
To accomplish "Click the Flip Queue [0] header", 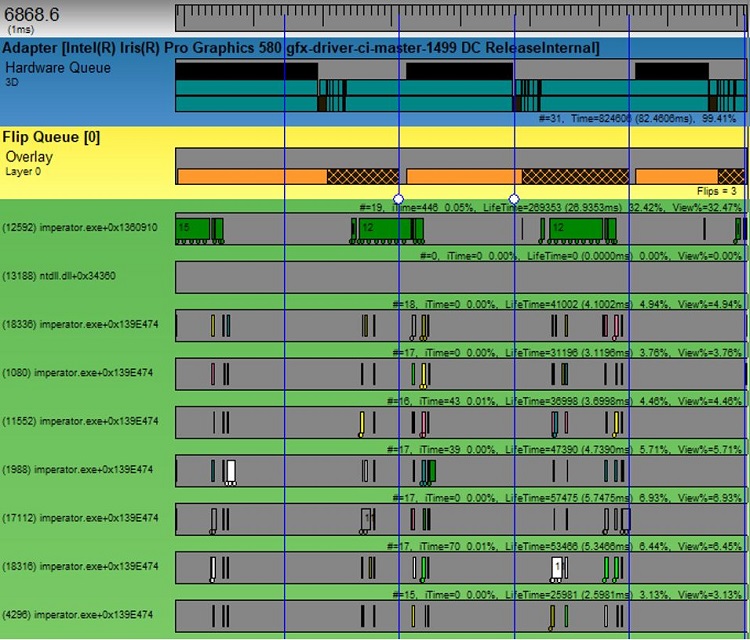I will 52,137.
